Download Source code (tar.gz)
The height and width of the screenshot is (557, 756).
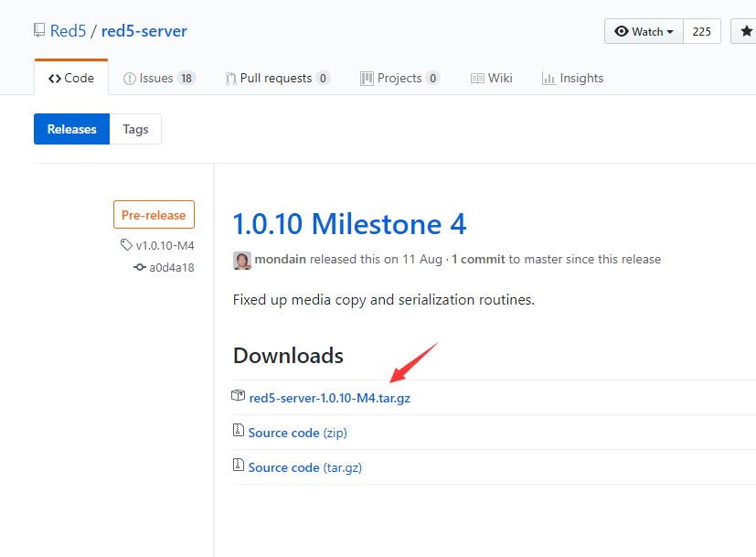[x=304, y=467]
